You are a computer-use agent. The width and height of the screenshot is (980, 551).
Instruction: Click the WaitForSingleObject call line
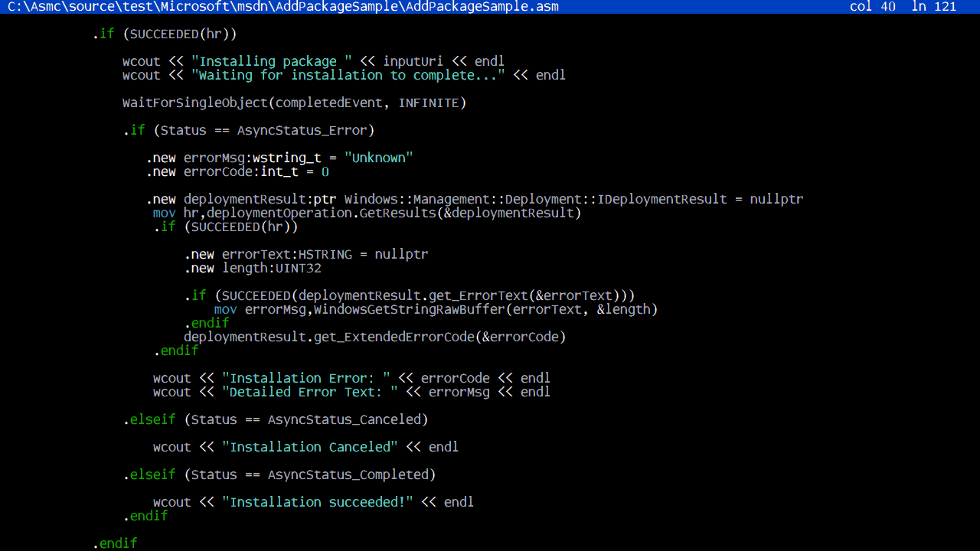[x=295, y=103]
